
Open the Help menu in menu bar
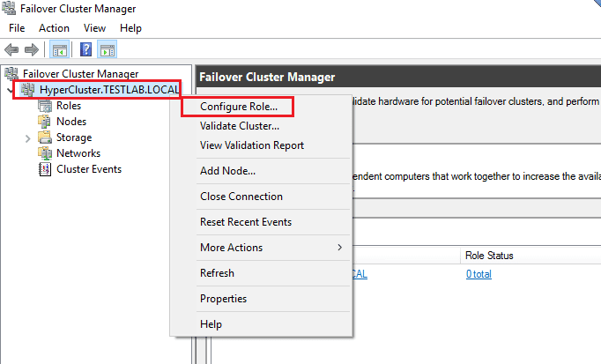(x=130, y=28)
